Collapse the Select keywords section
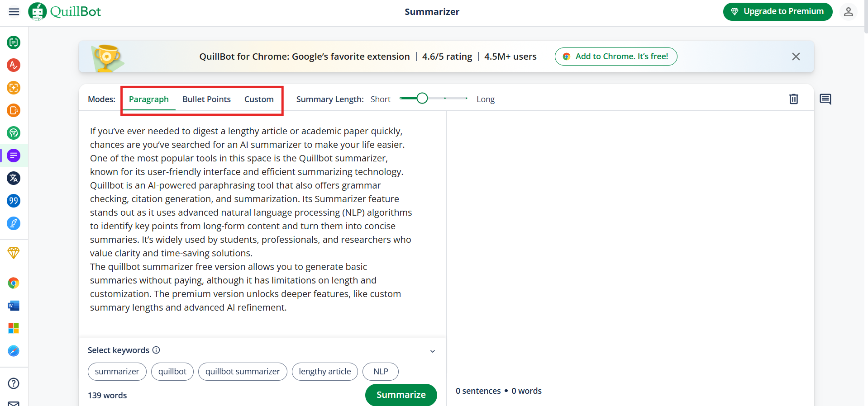This screenshot has height=406, width=868. click(433, 351)
